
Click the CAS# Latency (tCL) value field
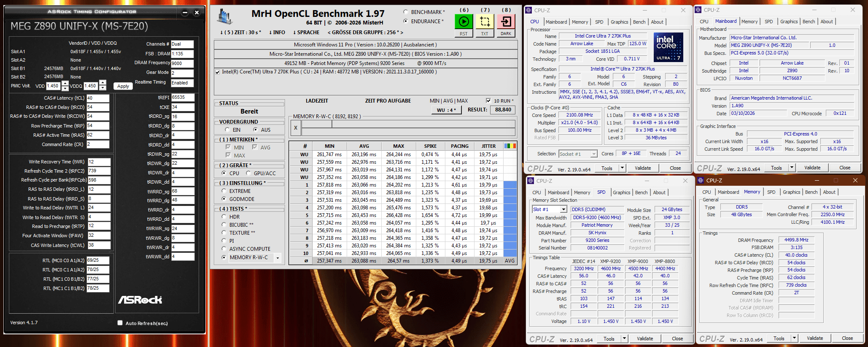point(98,98)
